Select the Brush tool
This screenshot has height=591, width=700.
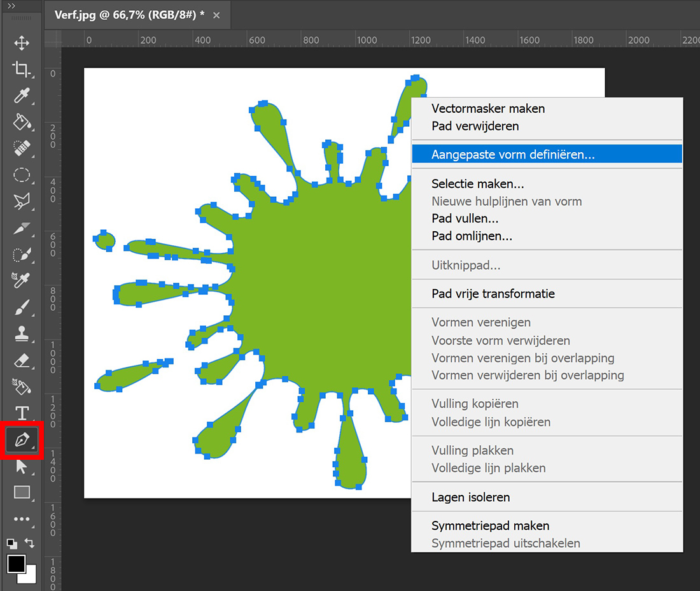click(22, 307)
